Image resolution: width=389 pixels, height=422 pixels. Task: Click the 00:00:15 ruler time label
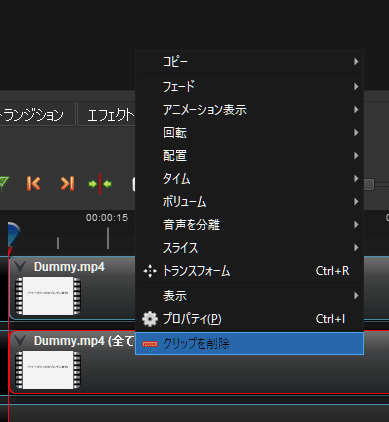point(107,218)
